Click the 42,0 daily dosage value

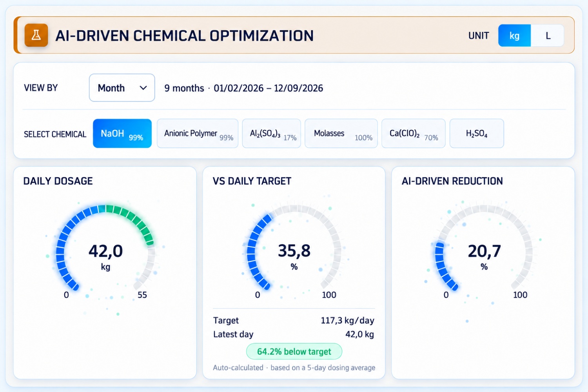(105, 251)
